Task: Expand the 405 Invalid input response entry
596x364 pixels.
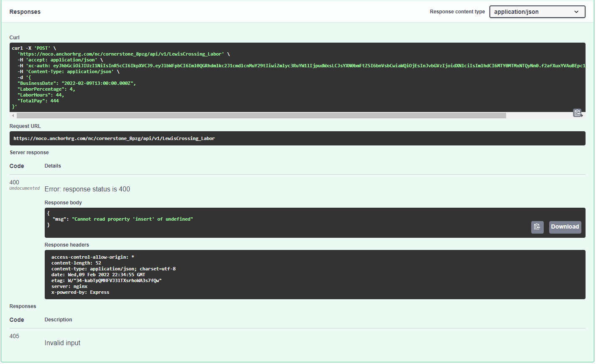Action: (x=62, y=343)
